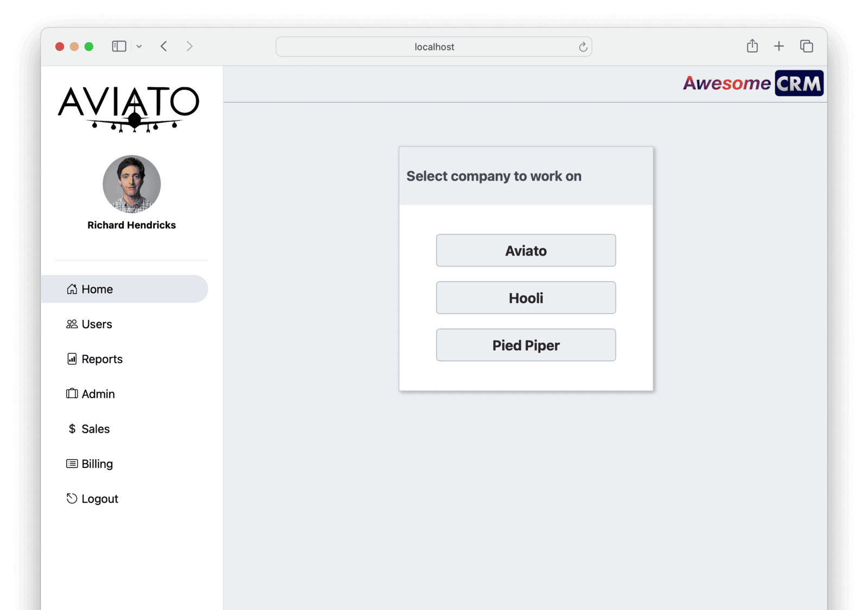Select the Aviato company button
The width and height of the screenshot is (868, 610).
pyautogui.click(x=526, y=251)
